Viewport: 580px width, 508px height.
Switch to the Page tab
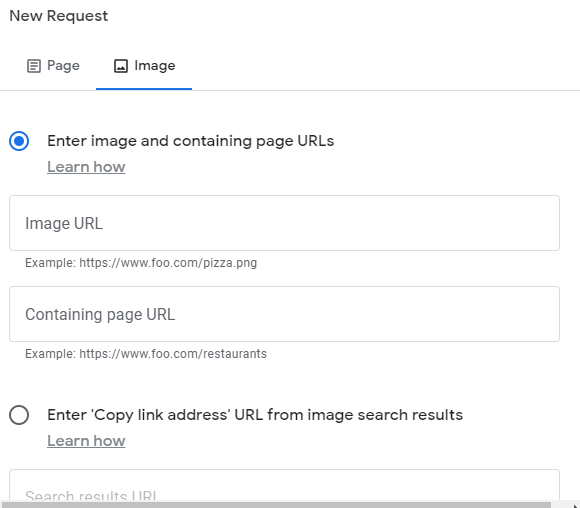pyautogui.click(x=53, y=66)
